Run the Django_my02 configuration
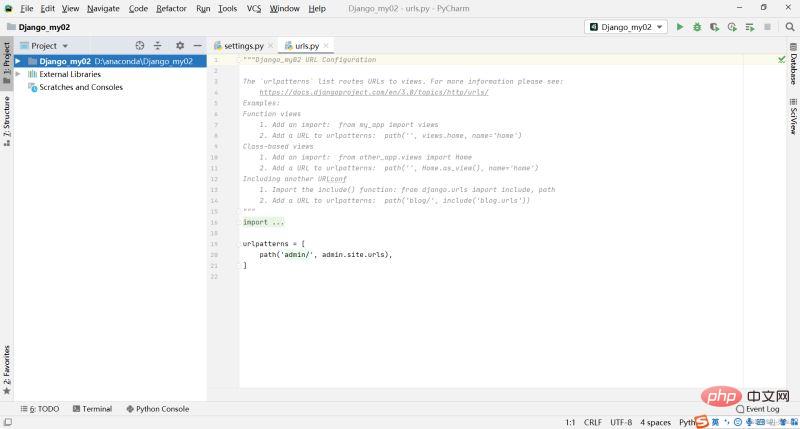This screenshot has height=429, width=800. (x=680, y=27)
